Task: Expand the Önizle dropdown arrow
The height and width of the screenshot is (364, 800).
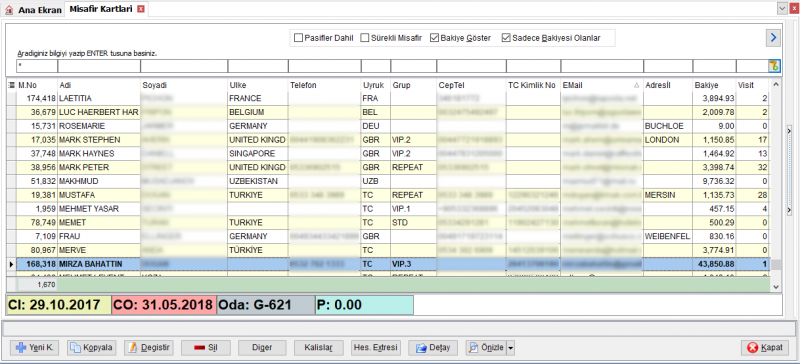Action: (x=511, y=348)
